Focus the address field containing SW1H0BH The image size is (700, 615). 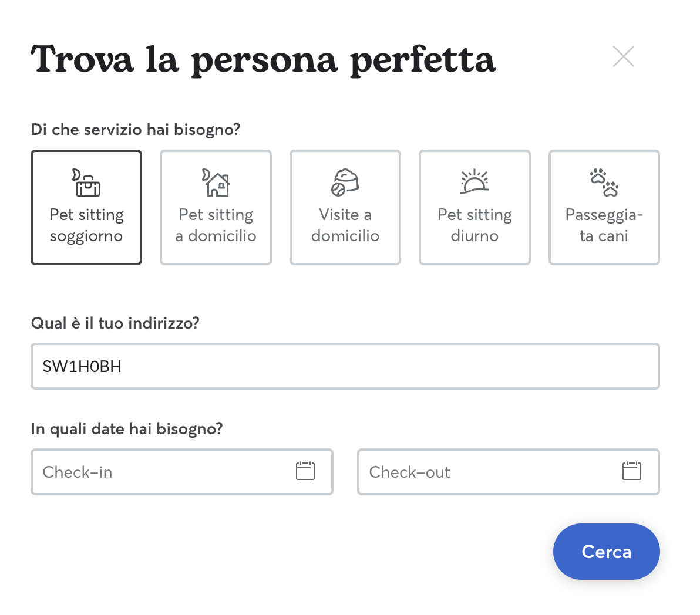pyautogui.click(x=345, y=366)
